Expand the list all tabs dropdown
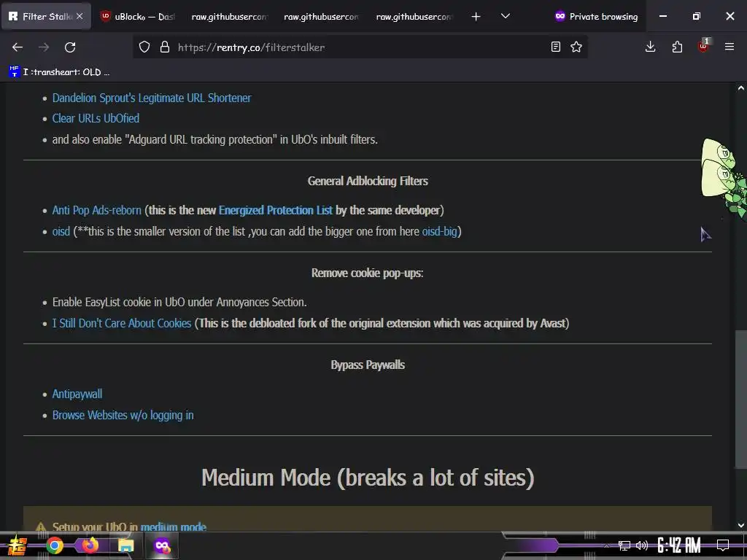Viewport: 747px width, 560px height. [x=506, y=17]
